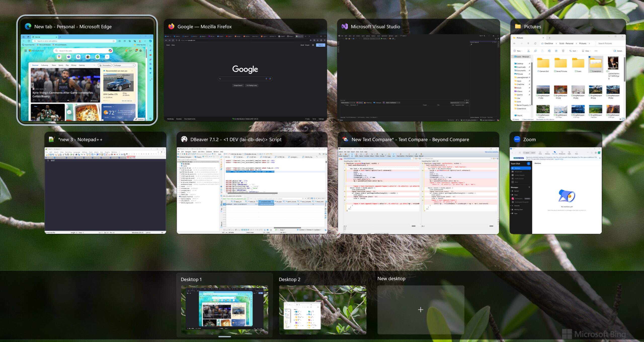Screen dimensions: 644x342
Task: Switch to the Desktop 2 thumbnail
Action: [323, 310]
